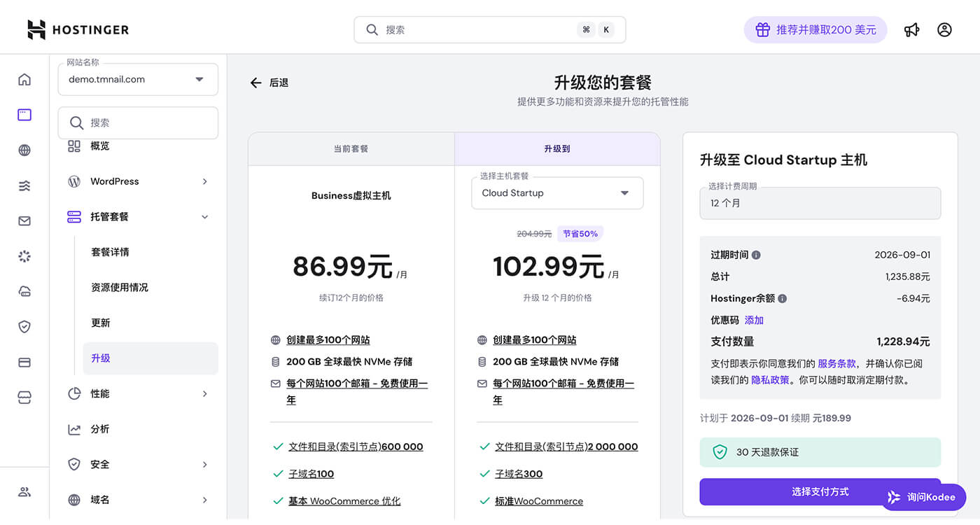Switch to the 当前套餐 tab header
The height and width of the screenshot is (525, 980).
(x=351, y=149)
